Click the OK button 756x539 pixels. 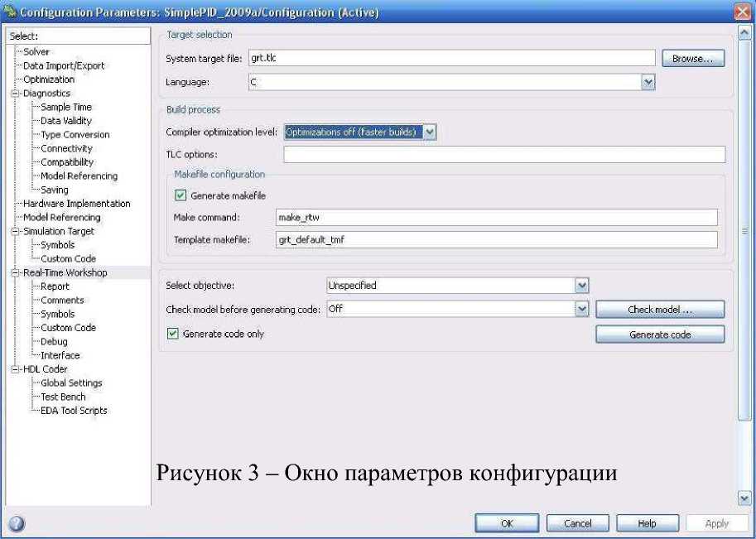pyautogui.click(x=507, y=523)
